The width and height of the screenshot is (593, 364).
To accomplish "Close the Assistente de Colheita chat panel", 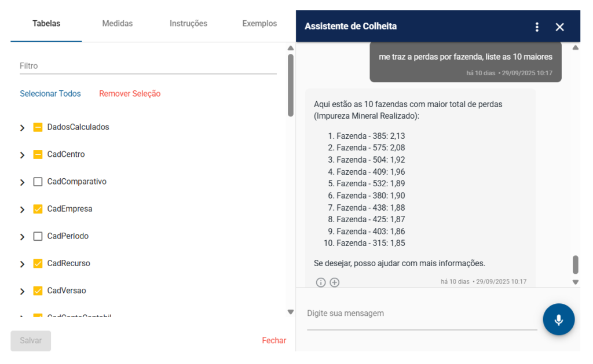I will 559,27.
